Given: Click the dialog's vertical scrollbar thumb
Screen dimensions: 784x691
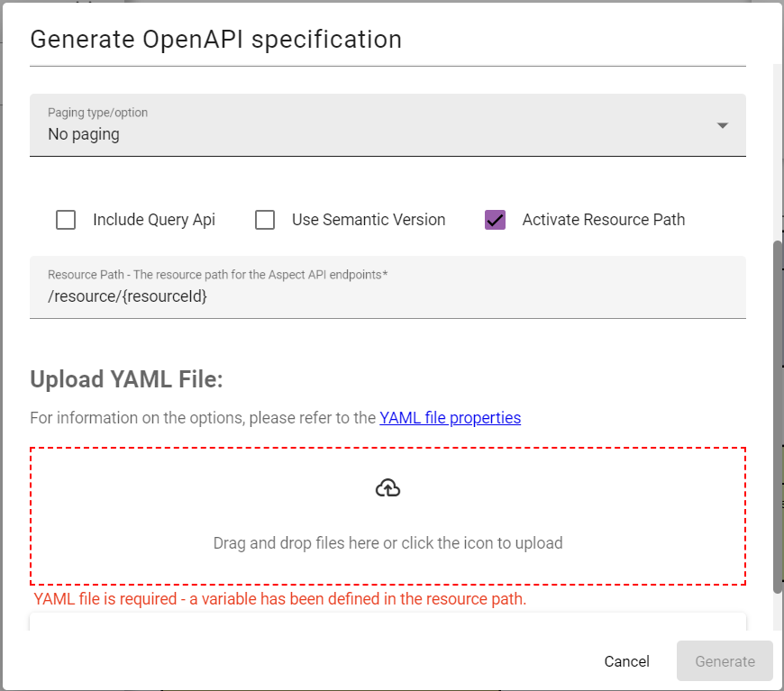Looking at the screenshot, I should pos(778,414).
